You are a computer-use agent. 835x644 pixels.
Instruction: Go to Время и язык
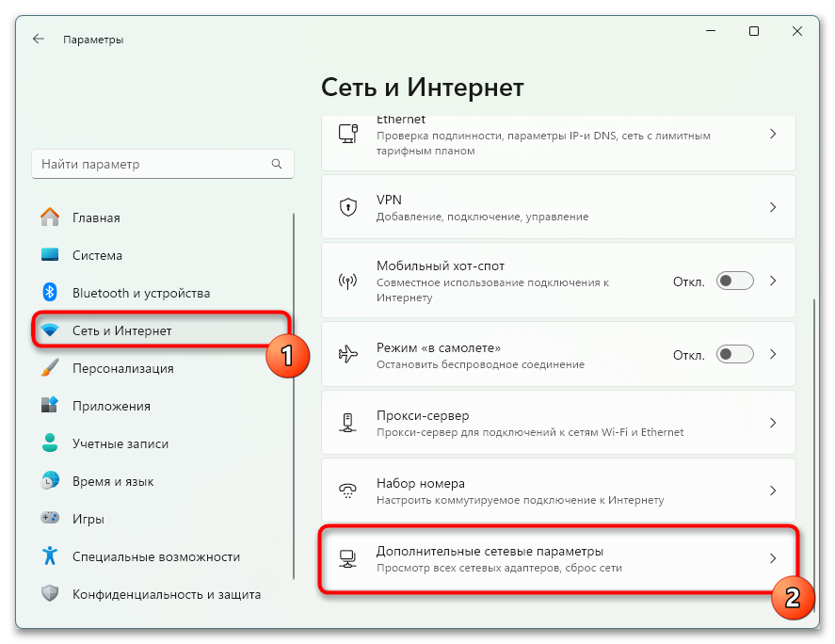point(162,481)
